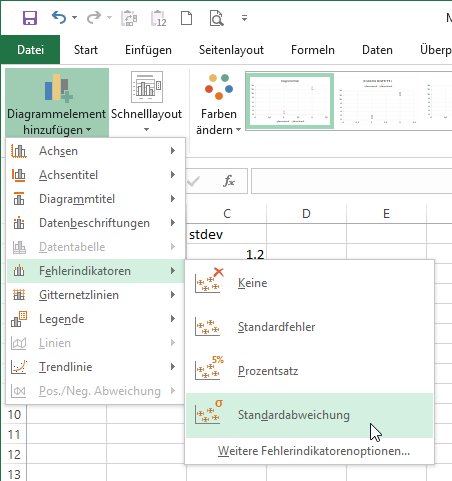
Task: Expand the Achsen submenu
Action: (x=95, y=151)
